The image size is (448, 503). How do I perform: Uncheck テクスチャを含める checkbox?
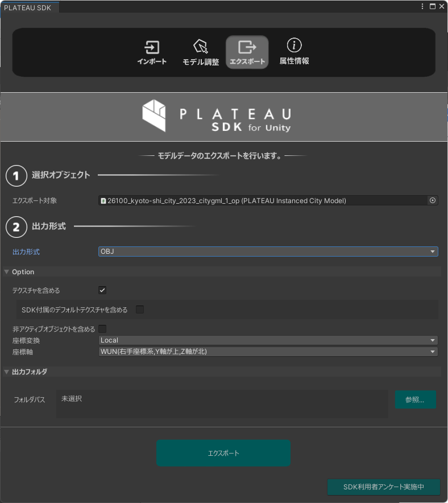tap(102, 290)
